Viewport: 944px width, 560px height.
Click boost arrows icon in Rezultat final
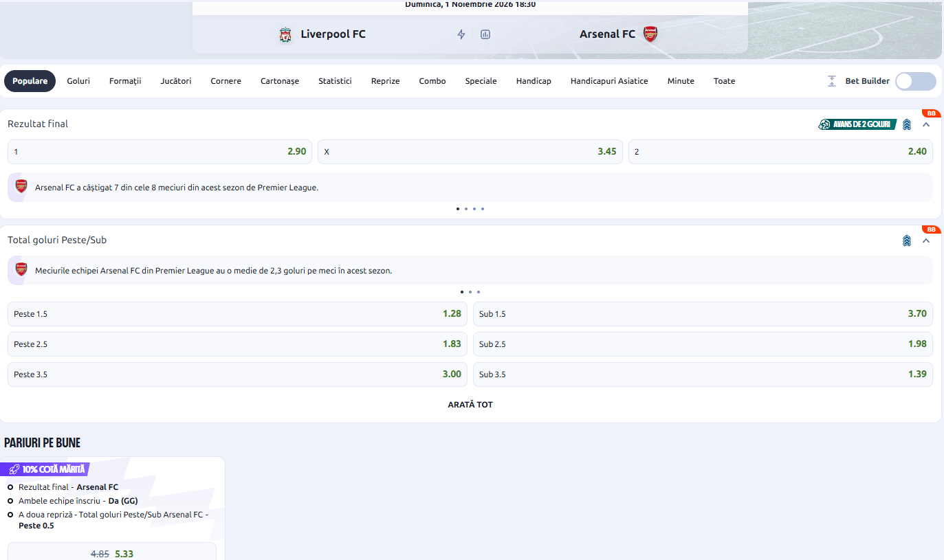pyautogui.click(x=907, y=124)
